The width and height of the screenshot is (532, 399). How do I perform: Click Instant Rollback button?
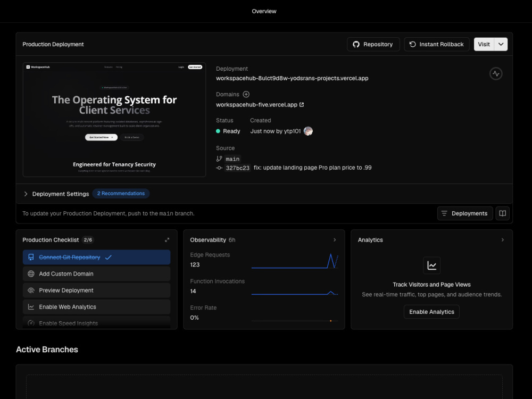click(x=437, y=45)
